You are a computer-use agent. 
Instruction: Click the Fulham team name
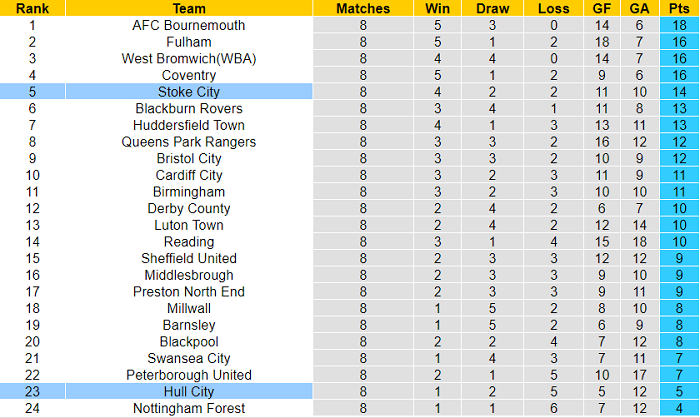[x=189, y=42]
